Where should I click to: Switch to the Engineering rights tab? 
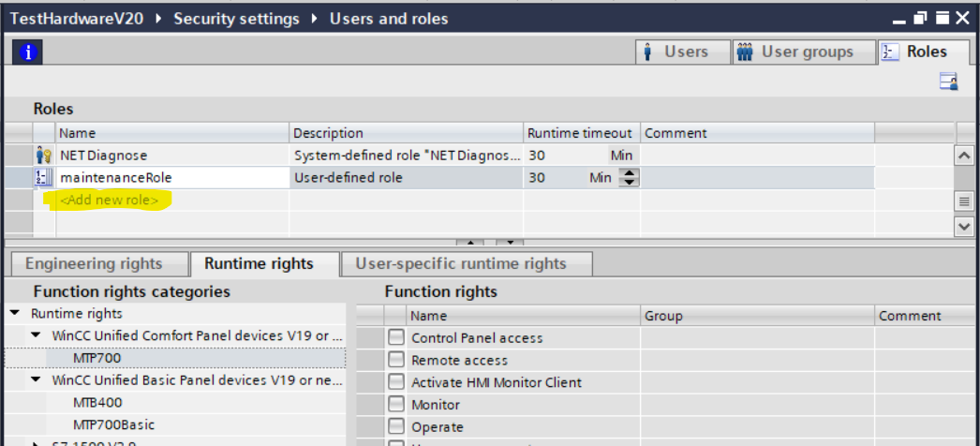(94, 264)
